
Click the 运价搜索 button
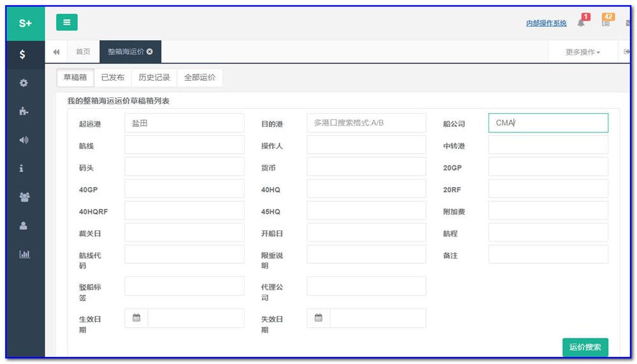pyautogui.click(x=585, y=347)
